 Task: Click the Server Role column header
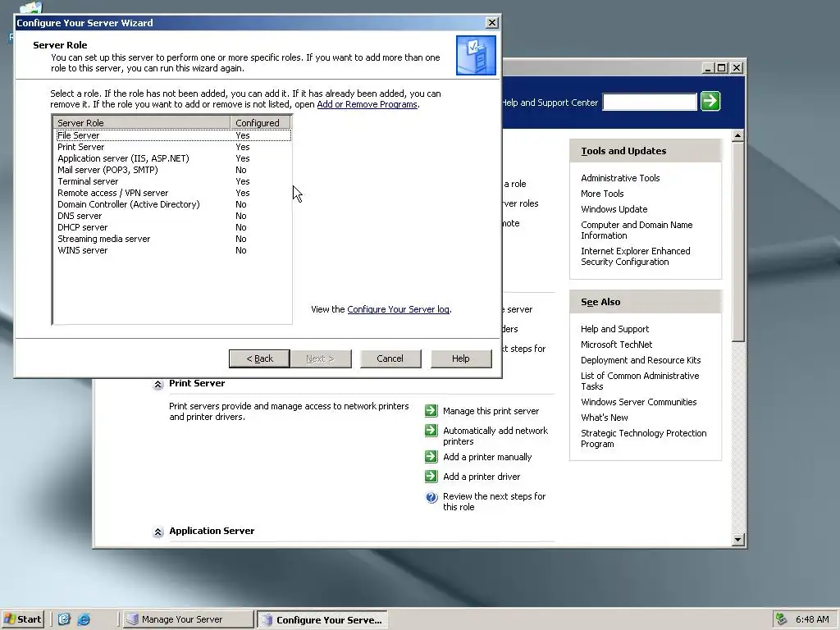point(142,123)
